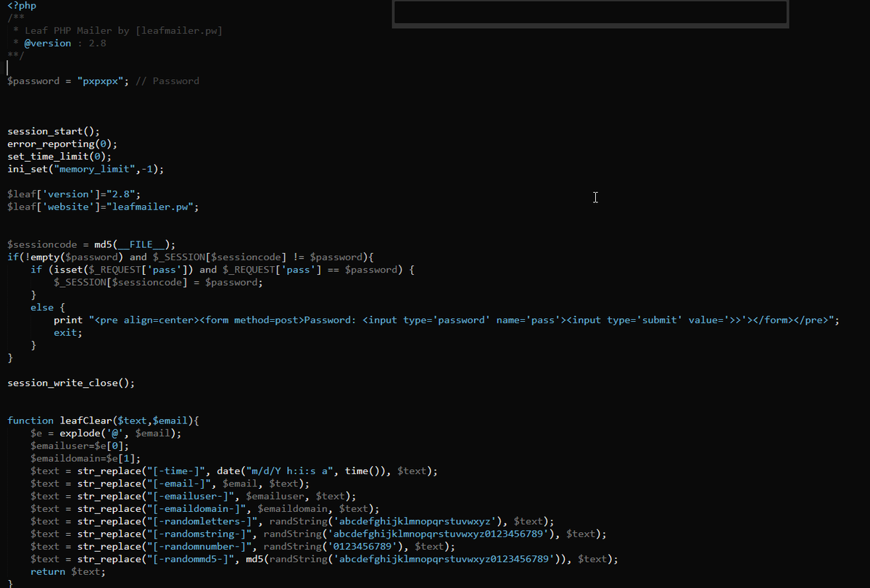Click the empty dark input box at top
Viewport: 870px width, 588px height.
coord(590,13)
